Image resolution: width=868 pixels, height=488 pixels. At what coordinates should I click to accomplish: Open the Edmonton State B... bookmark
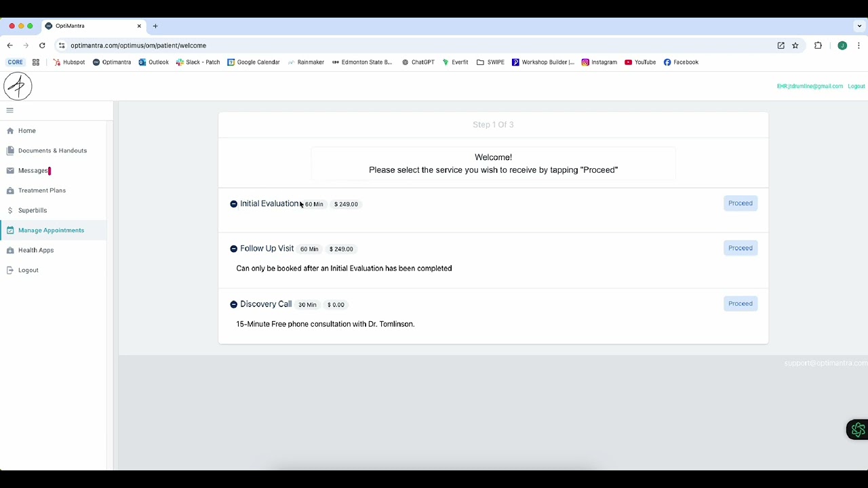pos(362,62)
